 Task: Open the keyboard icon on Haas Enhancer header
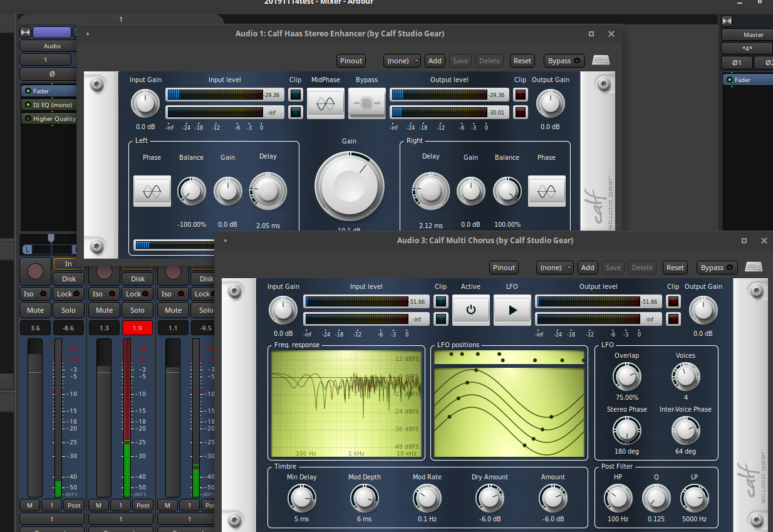(x=601, y=60)
